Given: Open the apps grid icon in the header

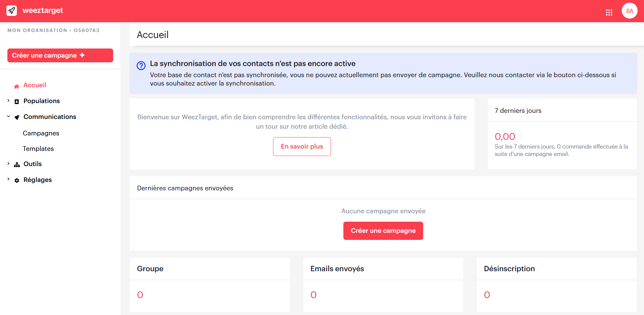Looking at the screenshot, I should pos(609,12).
